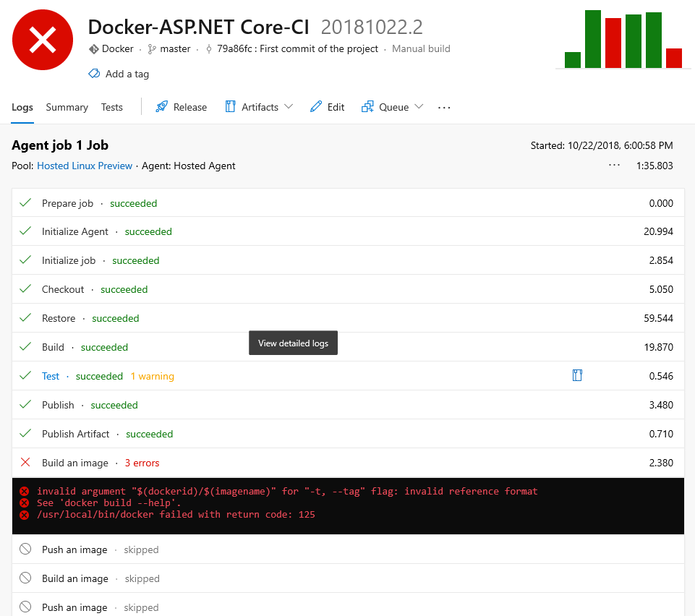Click the master branch name
Viewport: 695px width, 616px height.
point(175,48)
